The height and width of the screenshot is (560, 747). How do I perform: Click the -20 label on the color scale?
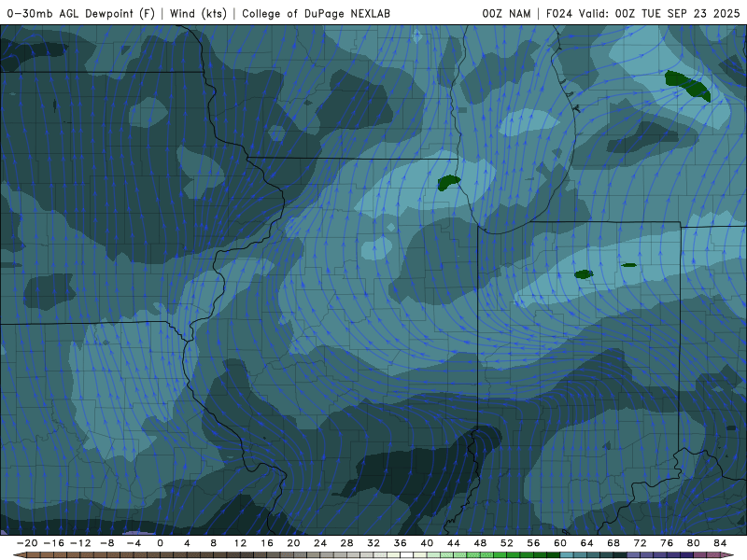(x=27, y=543)
